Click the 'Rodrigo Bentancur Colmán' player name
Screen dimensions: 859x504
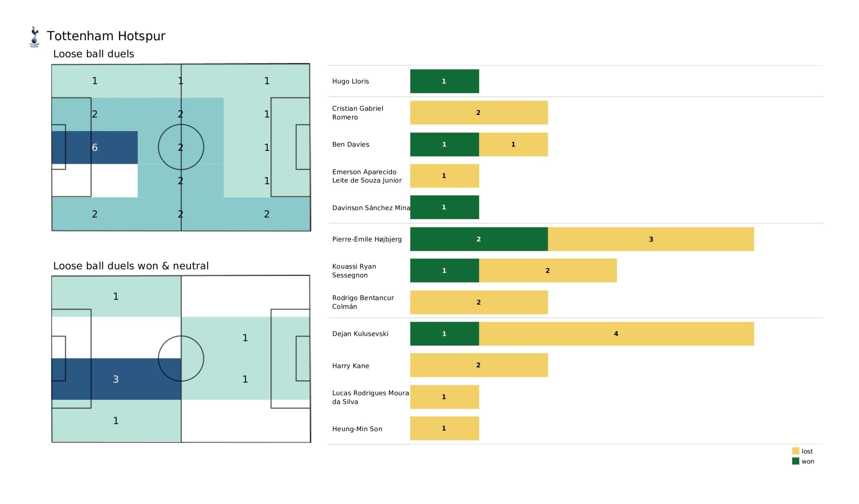tap(363, 302)
